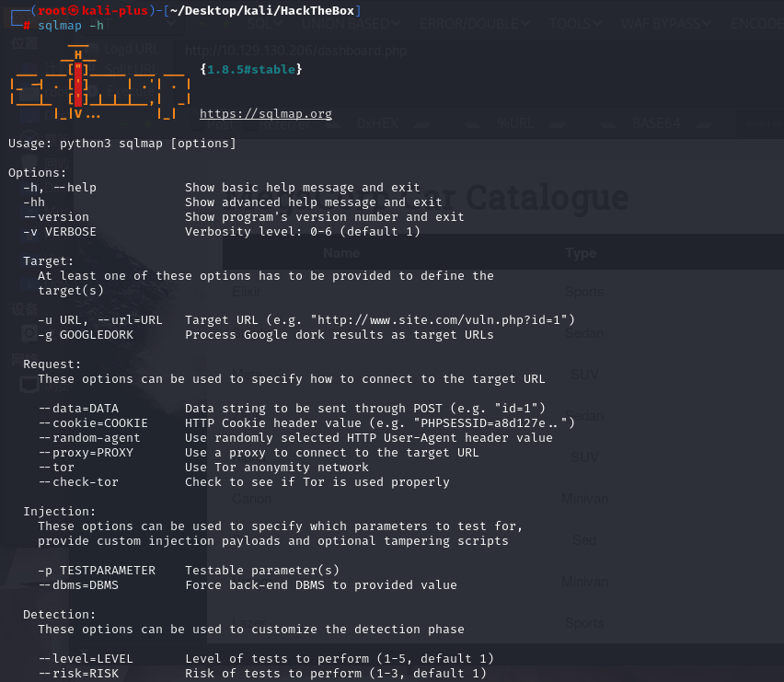Click the '--level=LEVEL' option
784x682 pixels.
click(x=86, y=659)
